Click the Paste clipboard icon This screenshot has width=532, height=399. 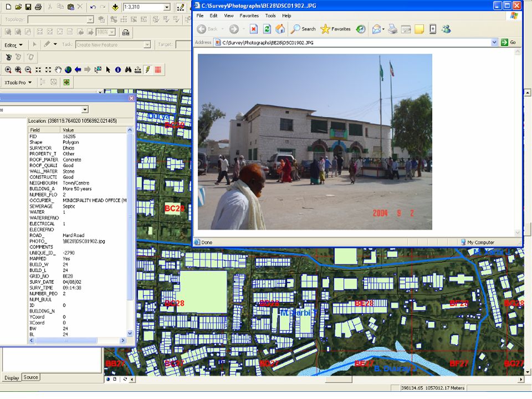pyautogui.click(x=70, y=7)
